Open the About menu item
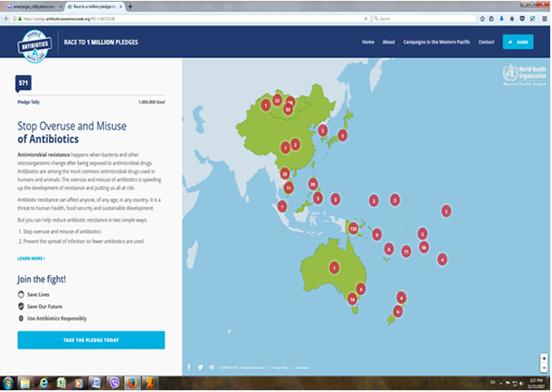The image size is (552, 392). [388, 43]
